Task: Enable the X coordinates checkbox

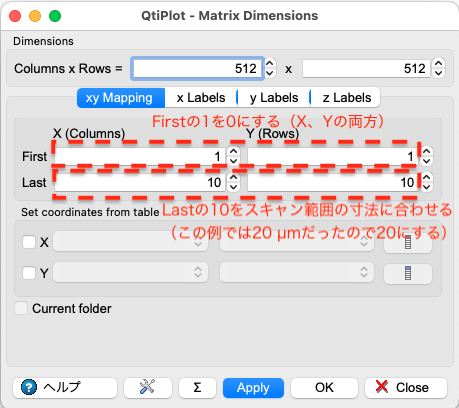Action: click(29, 242)
